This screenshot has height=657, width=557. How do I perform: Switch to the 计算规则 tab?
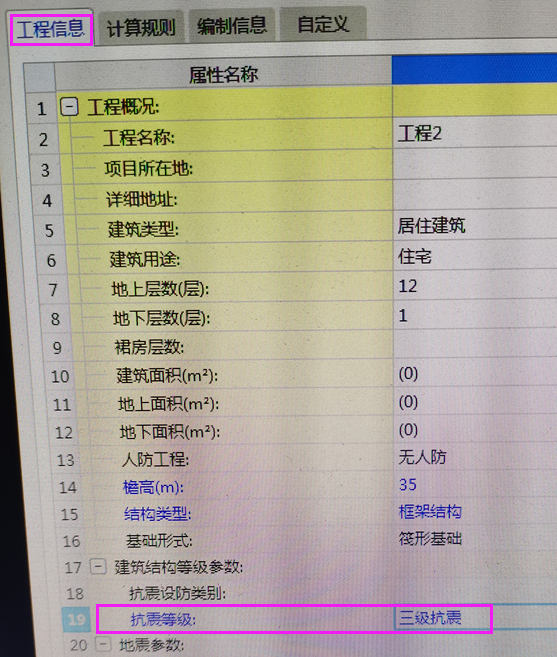coord(141,28)
